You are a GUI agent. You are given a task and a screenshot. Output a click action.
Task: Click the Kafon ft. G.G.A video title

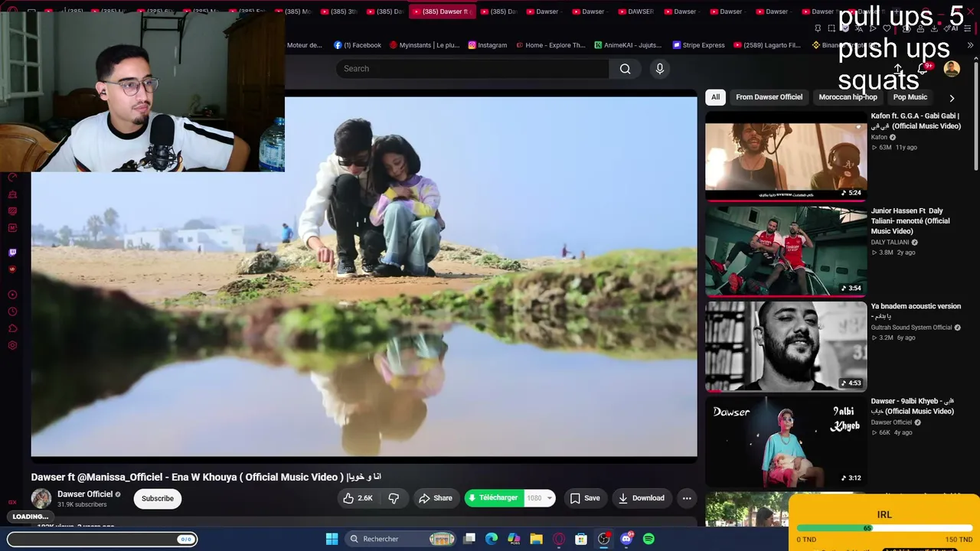click(916, 121)
